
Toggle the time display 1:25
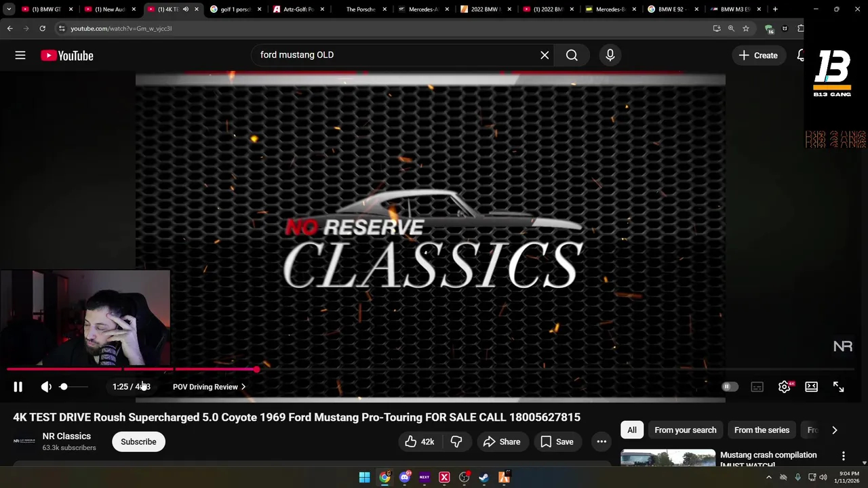point(131,387)
